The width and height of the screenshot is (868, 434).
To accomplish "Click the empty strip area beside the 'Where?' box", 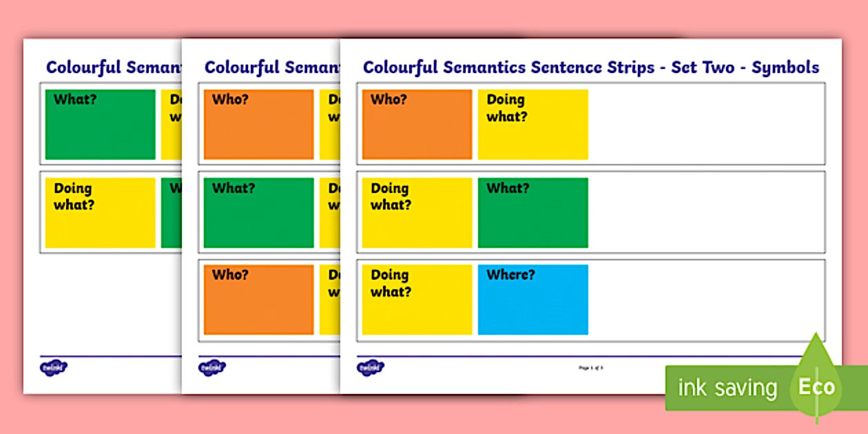I will pyautogui.click(x=706, y=300).
